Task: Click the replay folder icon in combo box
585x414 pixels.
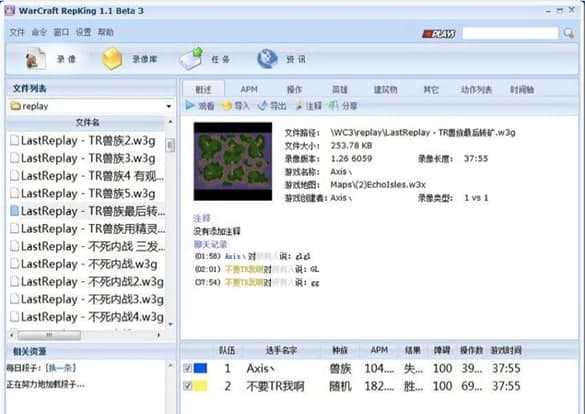Action: pyautogui.click(x=15, y=106)
